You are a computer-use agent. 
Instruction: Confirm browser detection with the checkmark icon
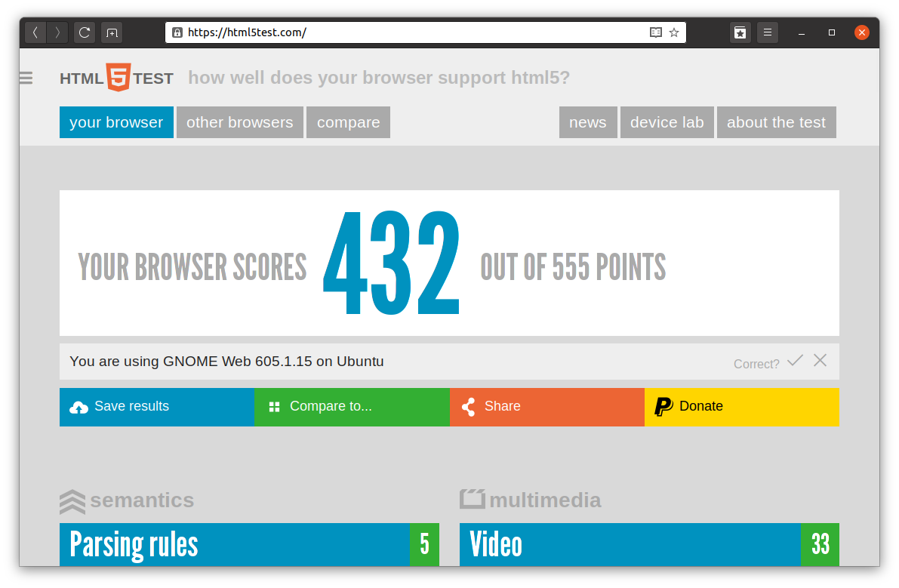click(795, 361)
